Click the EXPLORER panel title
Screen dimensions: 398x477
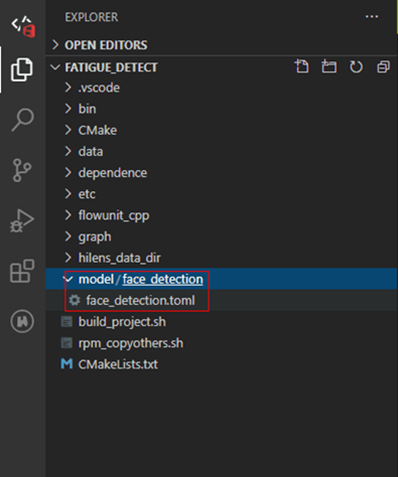tap(91, 17)
